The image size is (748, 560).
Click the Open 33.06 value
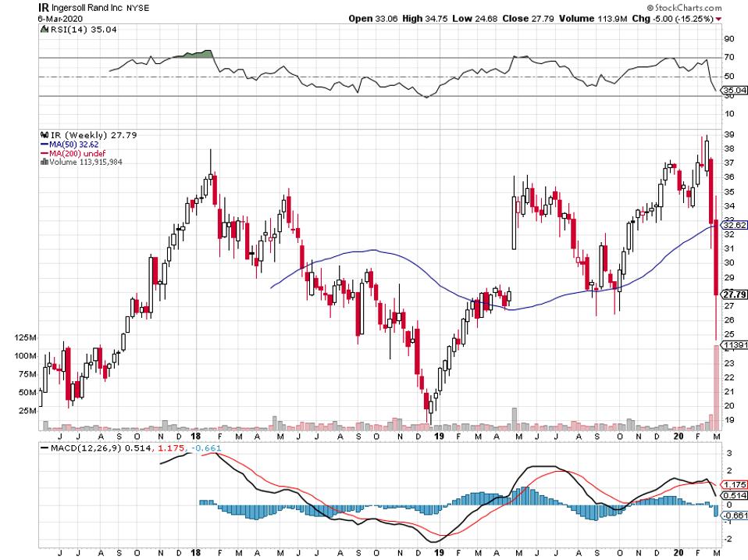click(373, 19)
